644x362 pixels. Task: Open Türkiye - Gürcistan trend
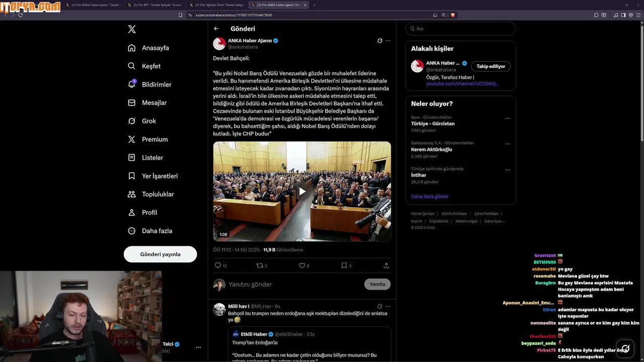433,124
